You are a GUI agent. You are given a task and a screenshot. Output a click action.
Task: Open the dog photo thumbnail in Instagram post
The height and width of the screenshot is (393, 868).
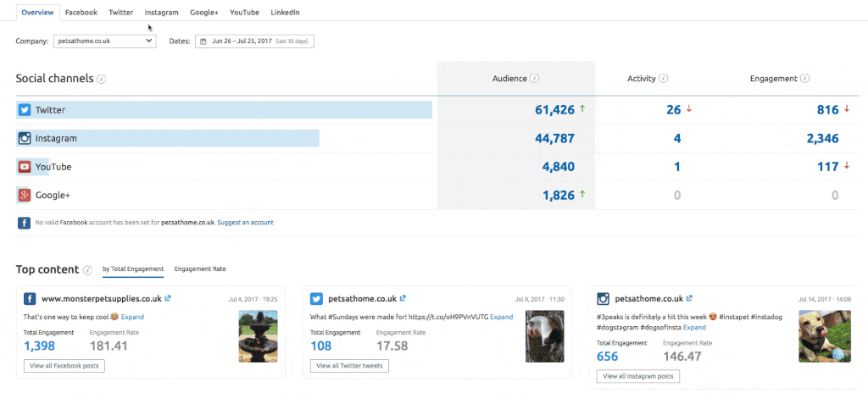(818, 336)
